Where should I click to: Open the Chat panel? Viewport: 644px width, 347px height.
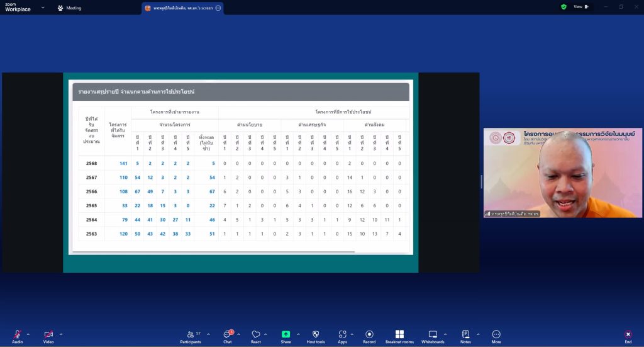coord(227,334)
